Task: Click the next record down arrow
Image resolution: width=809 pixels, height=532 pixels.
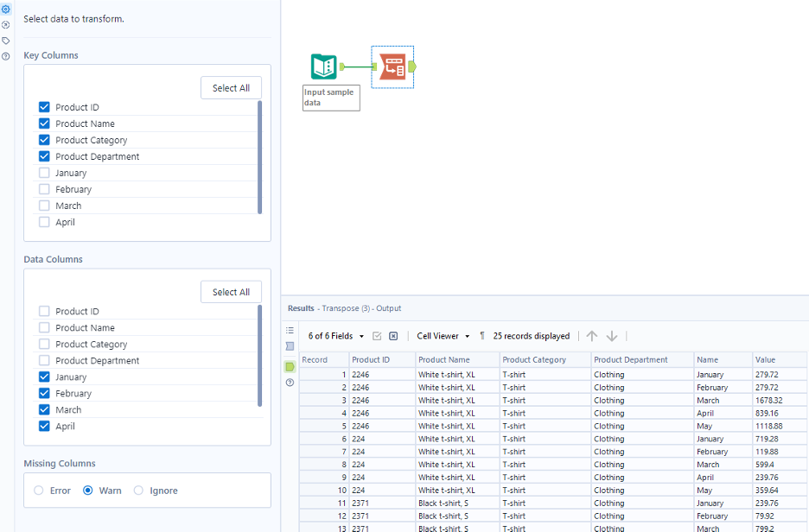Action: (x=612, y=336)
